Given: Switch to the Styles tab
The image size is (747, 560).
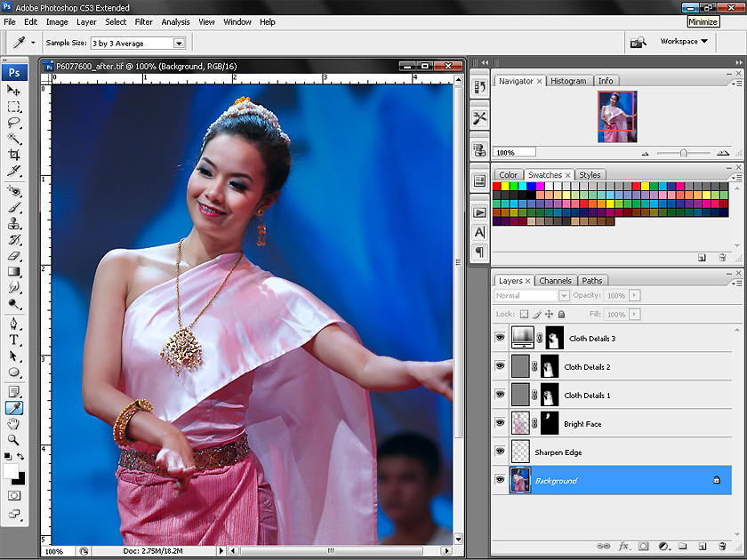Looking at the screenshot, I should (590, 175).
